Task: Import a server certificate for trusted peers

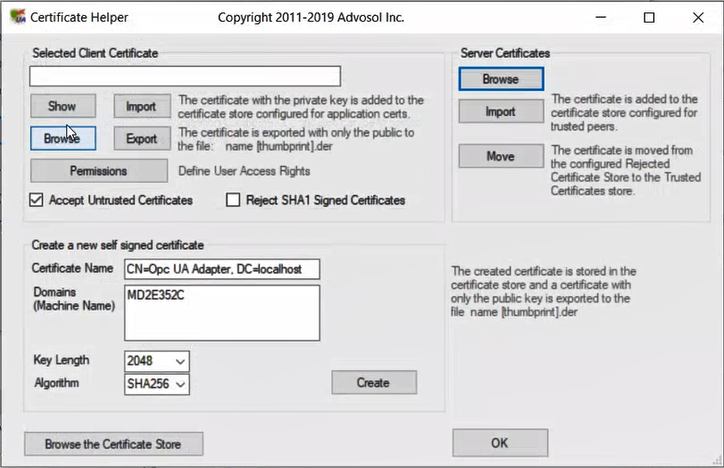Action: coord(501,112)
